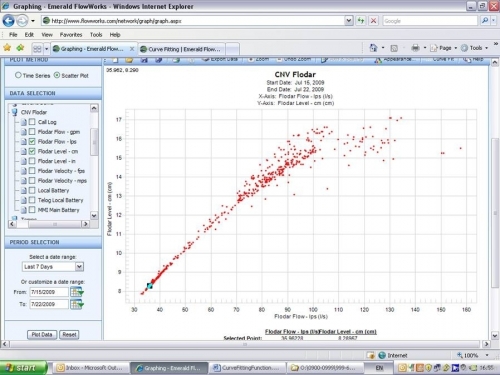Open the Quick Tabs dropdown arrow
The width and height of the screenshot is (500, 375).
pyautogui.click(x=46, y=49)
